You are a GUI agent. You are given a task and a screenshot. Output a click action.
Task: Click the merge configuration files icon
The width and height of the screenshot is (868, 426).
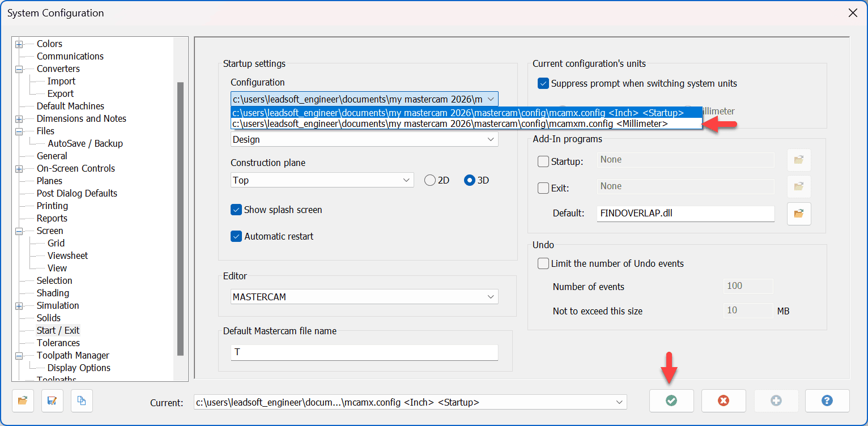82,401
